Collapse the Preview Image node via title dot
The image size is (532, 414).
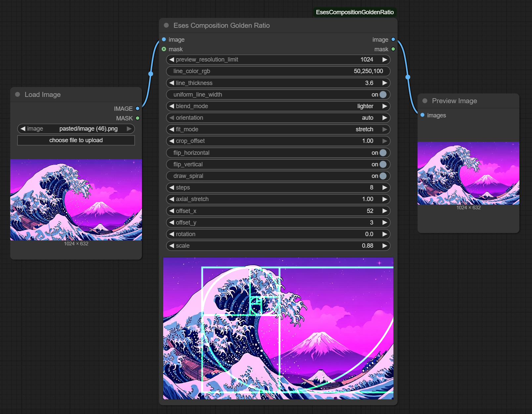pos(425,101)
